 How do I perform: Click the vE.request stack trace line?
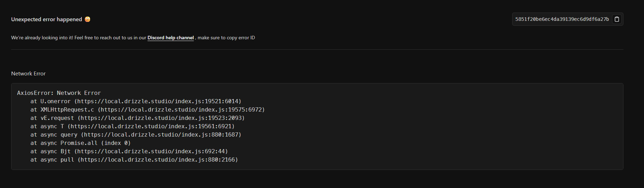[x=137, y=118]
